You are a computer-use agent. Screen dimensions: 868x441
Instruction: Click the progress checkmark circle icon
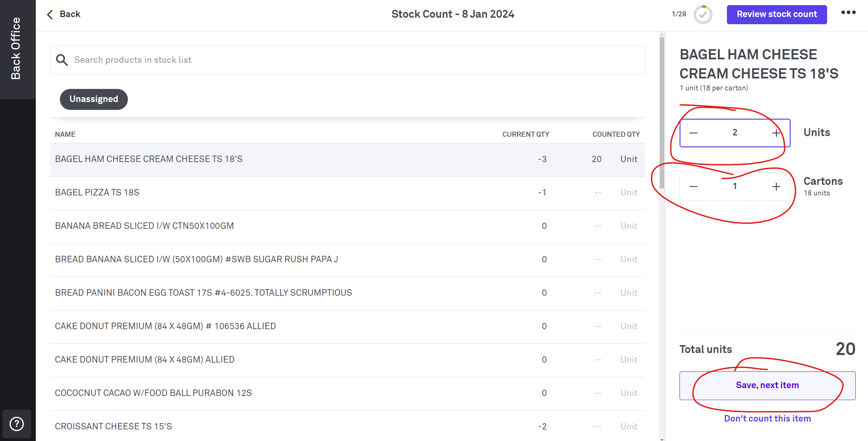point(703,15)
